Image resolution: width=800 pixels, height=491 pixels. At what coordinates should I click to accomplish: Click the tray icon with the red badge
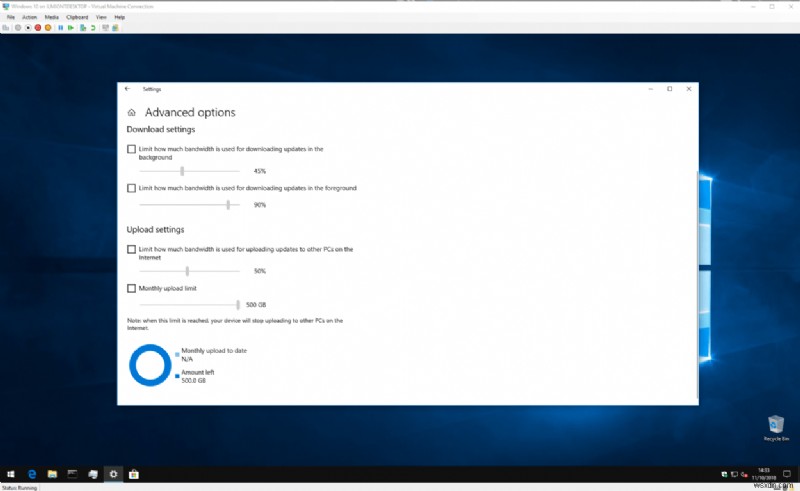click(744, 474)
